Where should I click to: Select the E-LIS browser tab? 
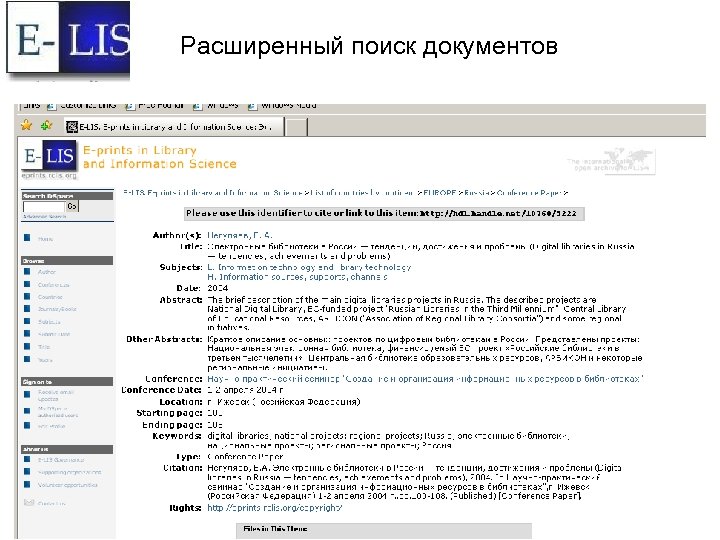174,127
